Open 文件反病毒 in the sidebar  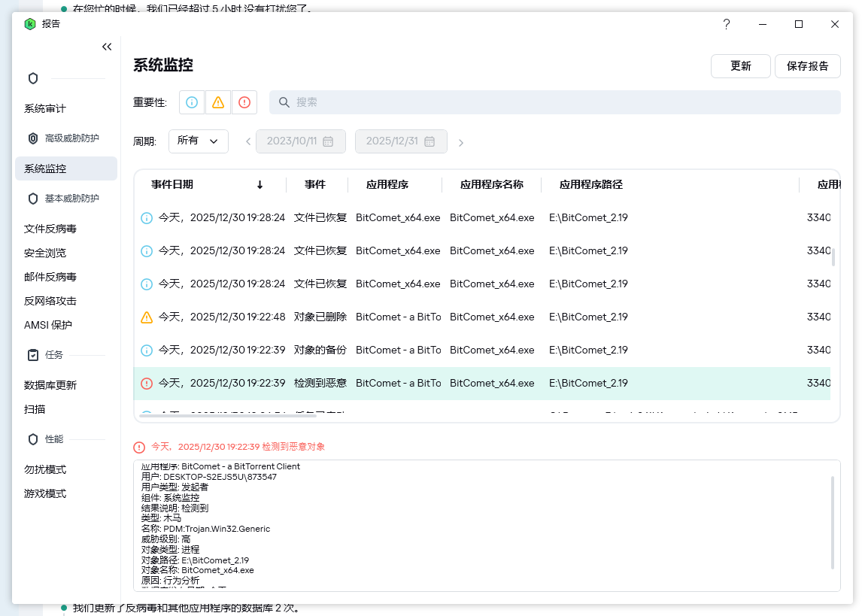click(50, 229)
